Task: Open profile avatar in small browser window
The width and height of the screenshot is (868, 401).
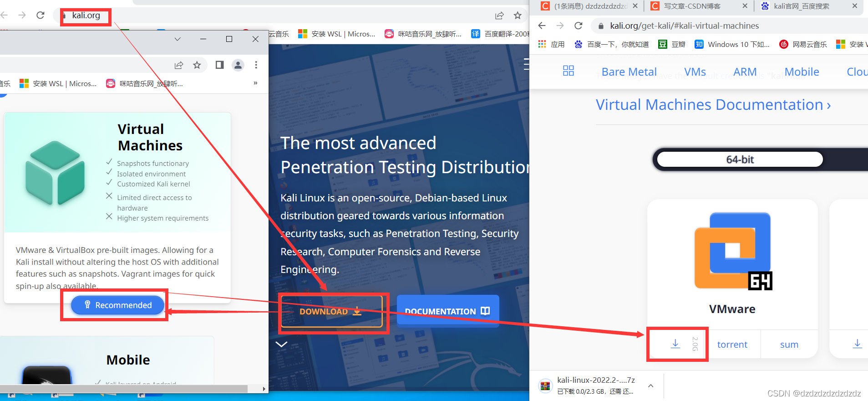Action: coord(238,65)
